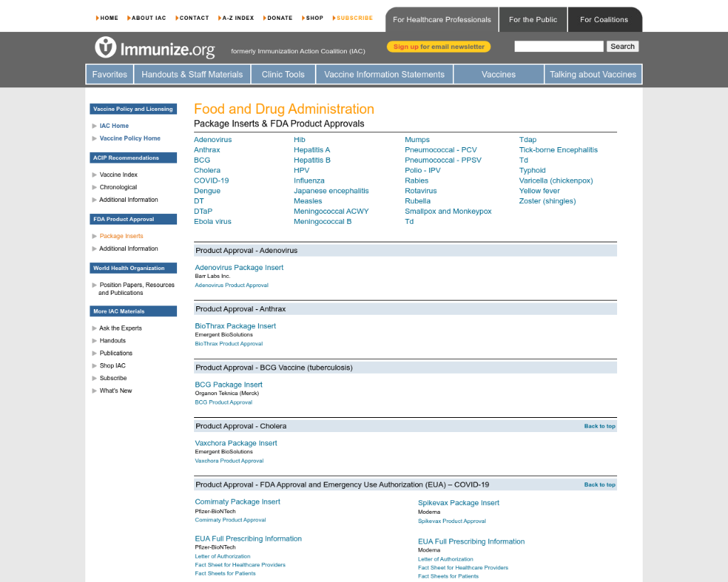Screen dimensions: 728x582
Task: Jump to Japanese encephalitis section
Action: (331, 190)
